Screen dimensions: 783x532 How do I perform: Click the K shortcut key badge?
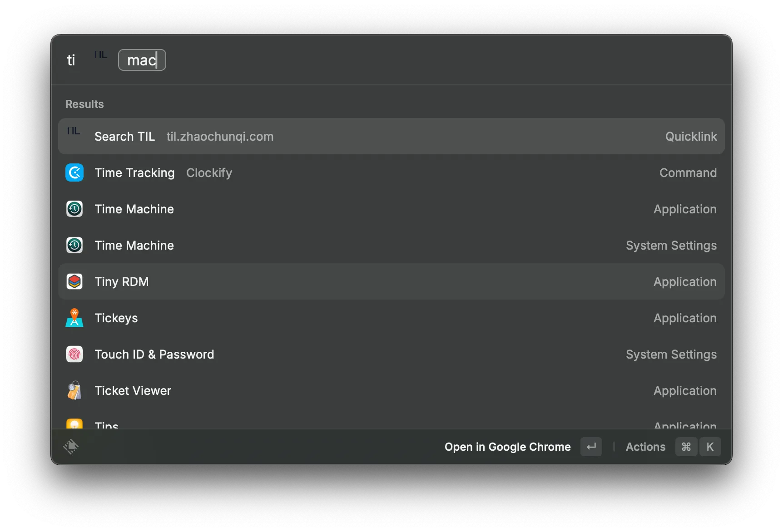coord(710,447)
